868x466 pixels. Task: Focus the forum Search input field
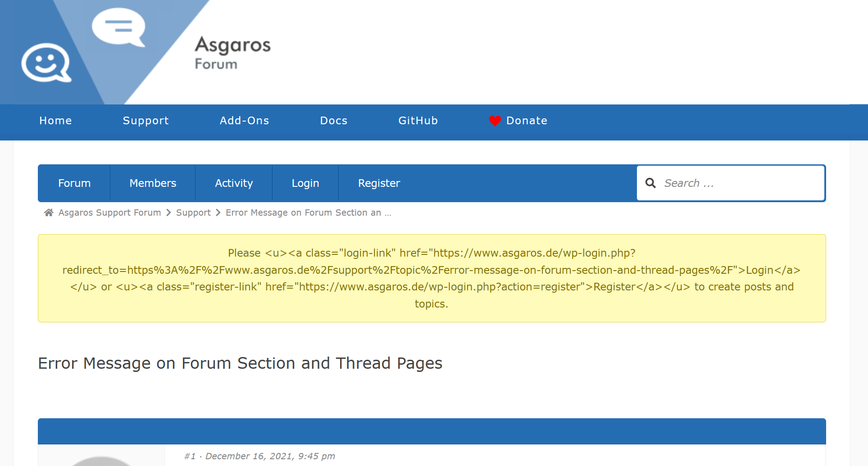[x=739, y=183]
